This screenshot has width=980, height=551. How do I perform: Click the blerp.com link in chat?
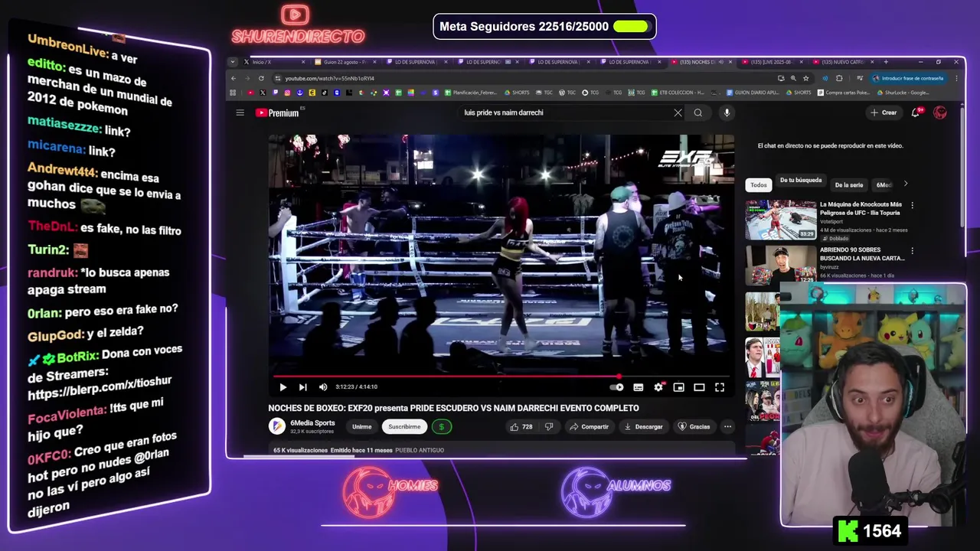pyautogui.click(x=100, y=390)
